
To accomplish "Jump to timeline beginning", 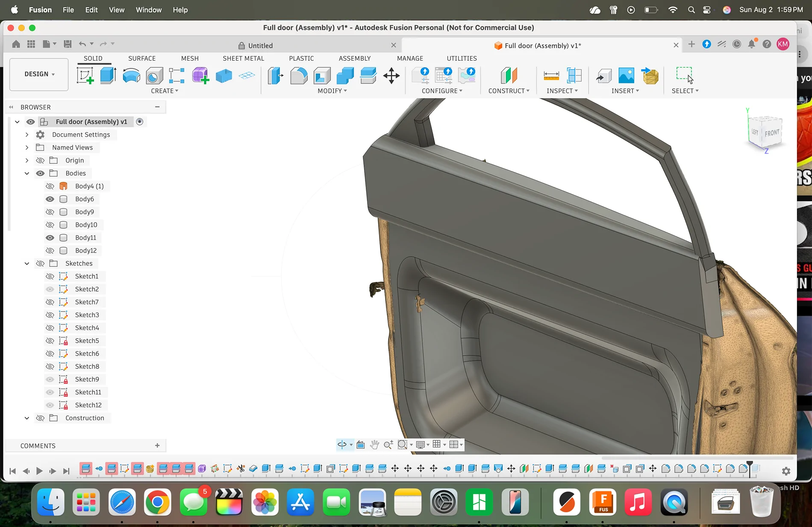I will [x=12, y=471].
